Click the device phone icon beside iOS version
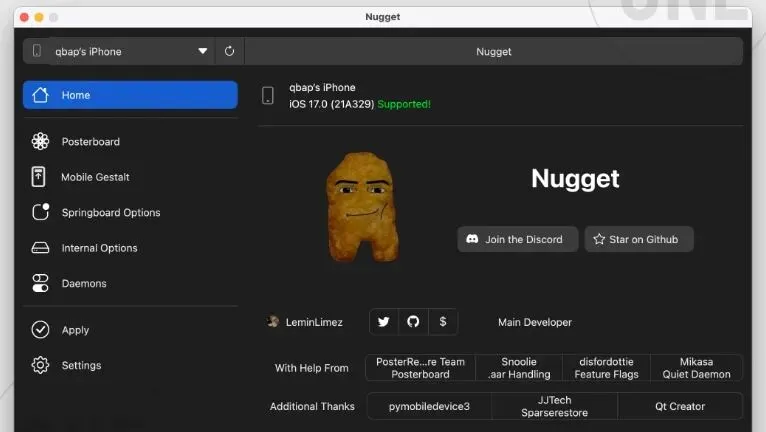The image size is (766, 432). click(268, 95)
